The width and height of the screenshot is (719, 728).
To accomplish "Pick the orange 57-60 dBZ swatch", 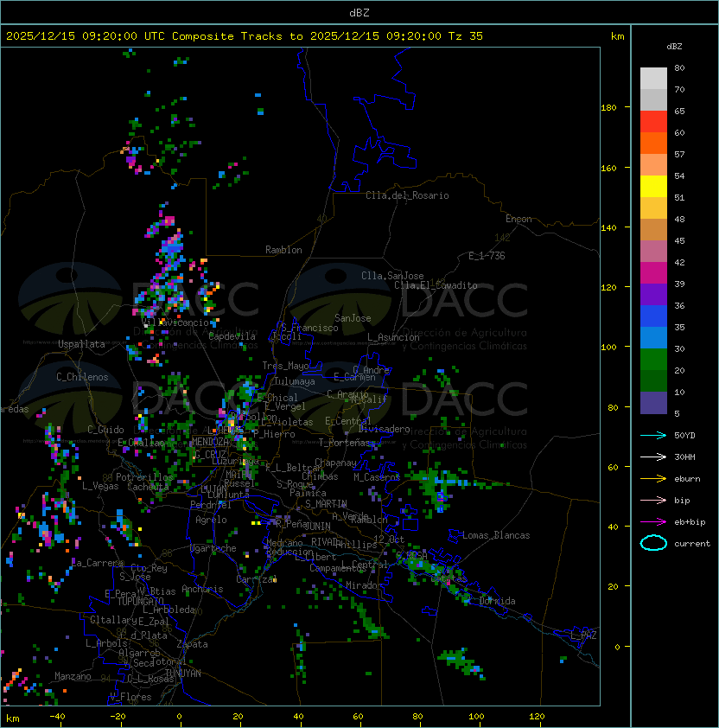I will pyautogui.click(x=653, y=143).
